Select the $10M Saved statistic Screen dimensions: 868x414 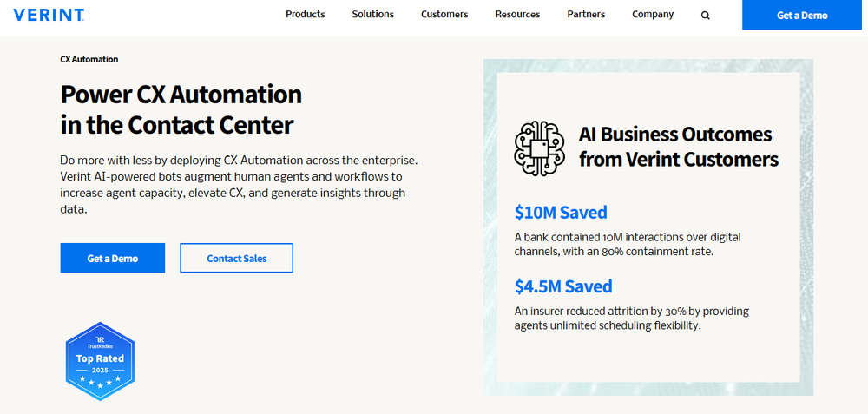561,212
